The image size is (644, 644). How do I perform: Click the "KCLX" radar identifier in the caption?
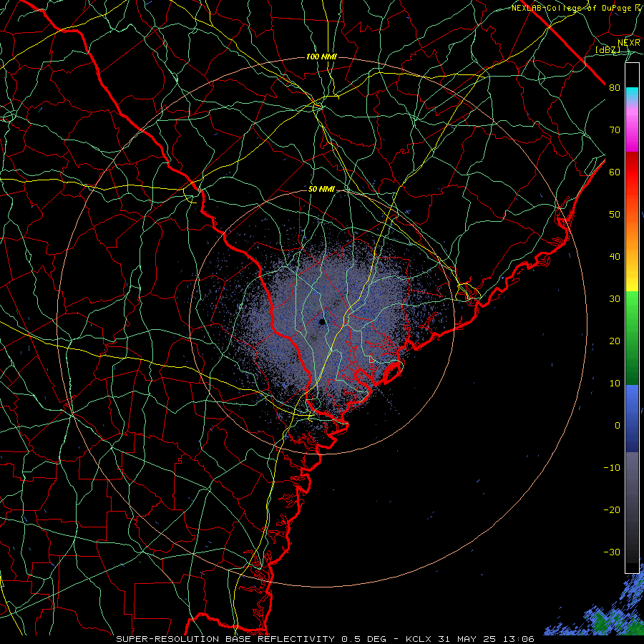click(x=417, y=639)
